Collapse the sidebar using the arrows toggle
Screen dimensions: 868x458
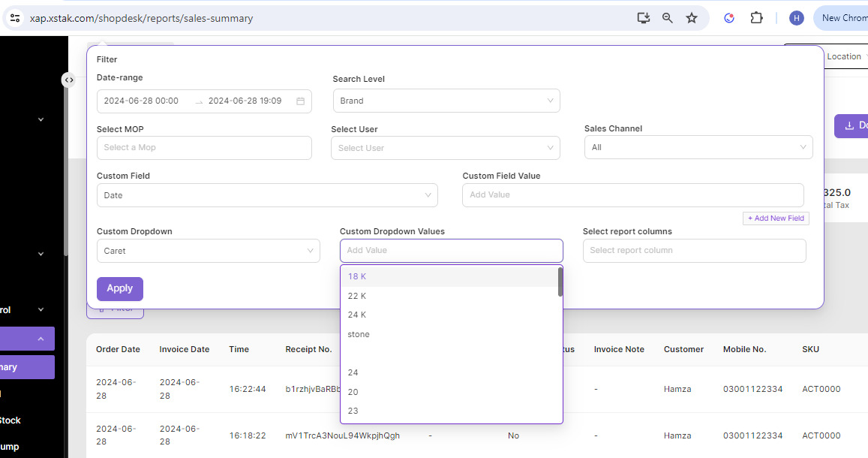point(68,80)
